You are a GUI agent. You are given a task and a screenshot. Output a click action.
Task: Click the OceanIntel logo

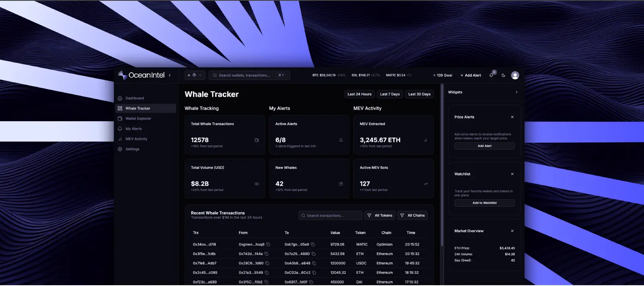coord(141,75)
